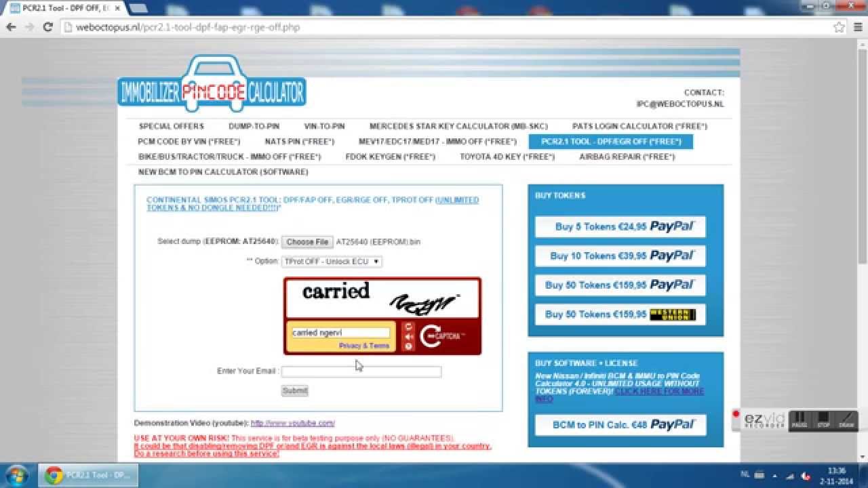This screenshot has width=868, height=488.
Task: Select PCR2.1 Tool DPF/EGR OFF tab
Action: [x=611, y=142]
